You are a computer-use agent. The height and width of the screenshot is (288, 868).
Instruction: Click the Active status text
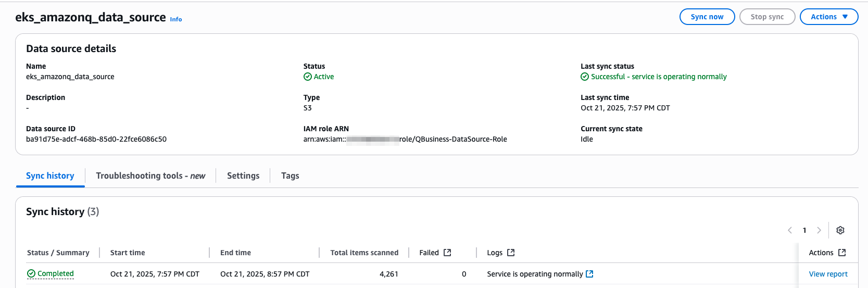324,77
